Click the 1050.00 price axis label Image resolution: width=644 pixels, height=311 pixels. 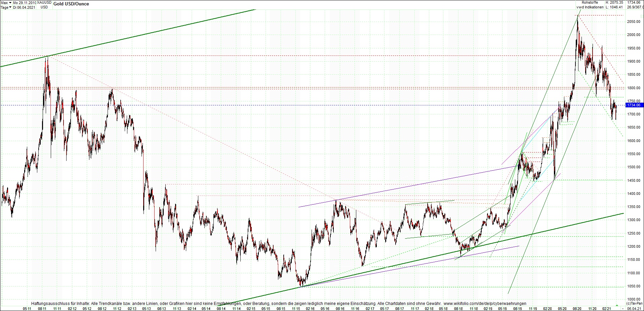(634, 286)
